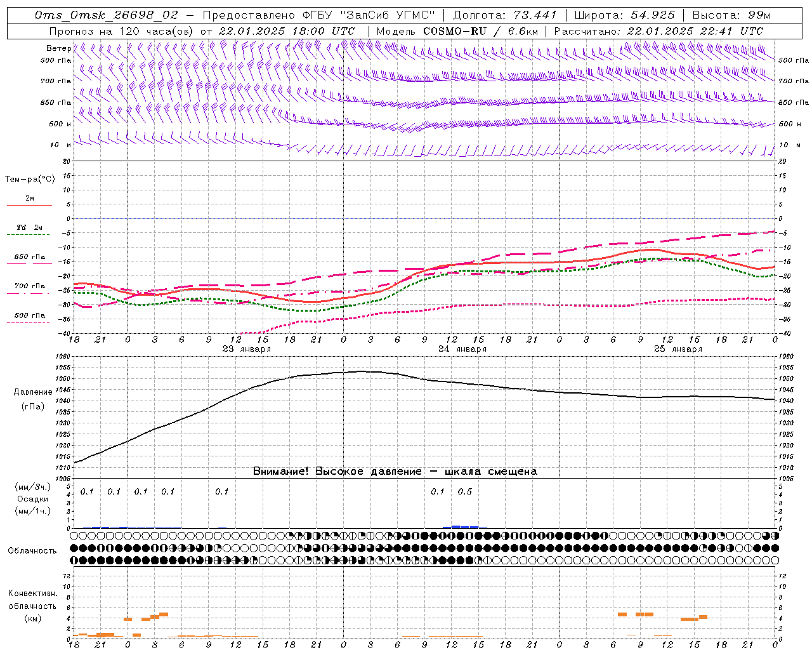
Task: Click the (мм/3ч.) precipitation unit label
Action: (33, 487)
